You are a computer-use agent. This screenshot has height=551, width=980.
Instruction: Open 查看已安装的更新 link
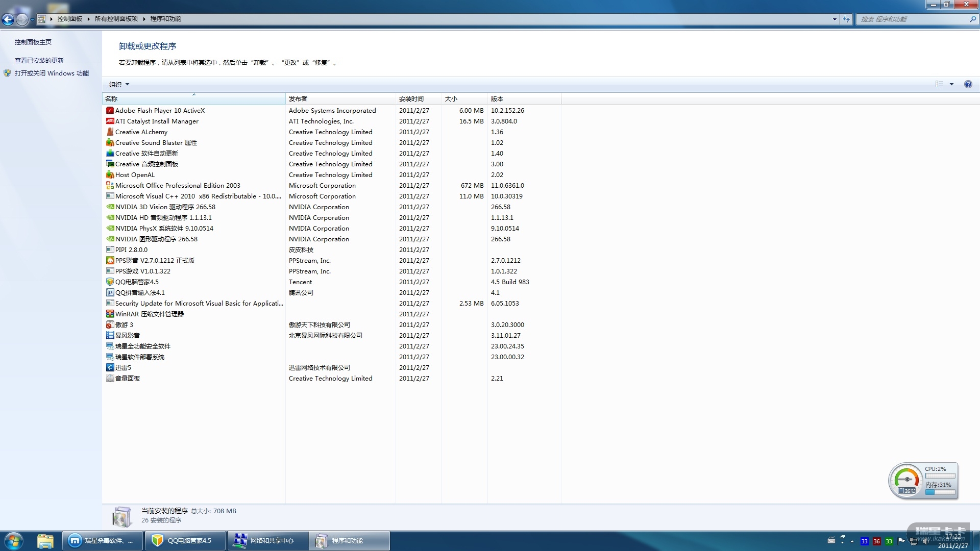[x=39, y=60]
